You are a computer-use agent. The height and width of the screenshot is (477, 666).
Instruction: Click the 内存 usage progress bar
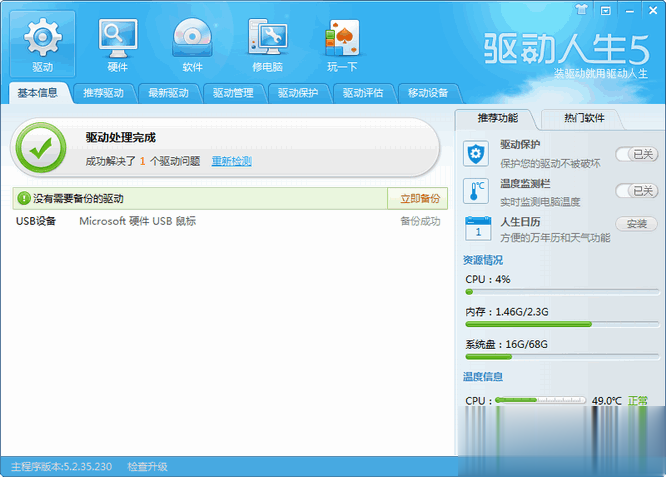[x=562, y=324]
